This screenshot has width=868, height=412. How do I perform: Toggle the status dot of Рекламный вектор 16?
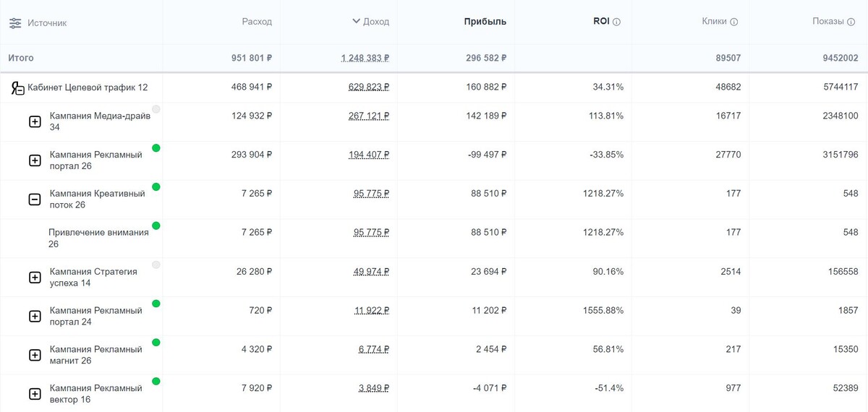click(x=156, y=381)
